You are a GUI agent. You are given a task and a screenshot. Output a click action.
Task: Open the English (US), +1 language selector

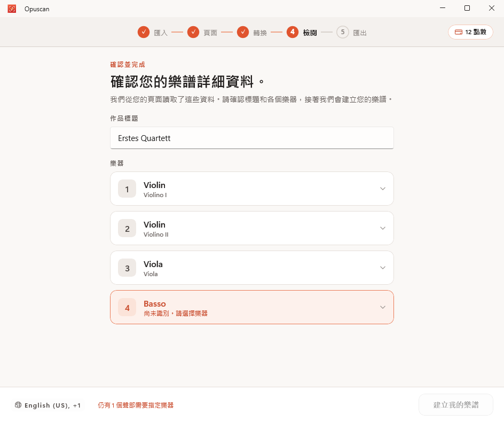pyautogui.click(x=48, y=405)
